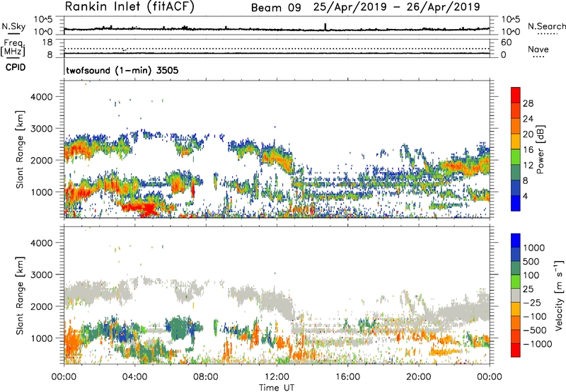Click the 'Freq. [MHz]' label

(x=13, y=48)
